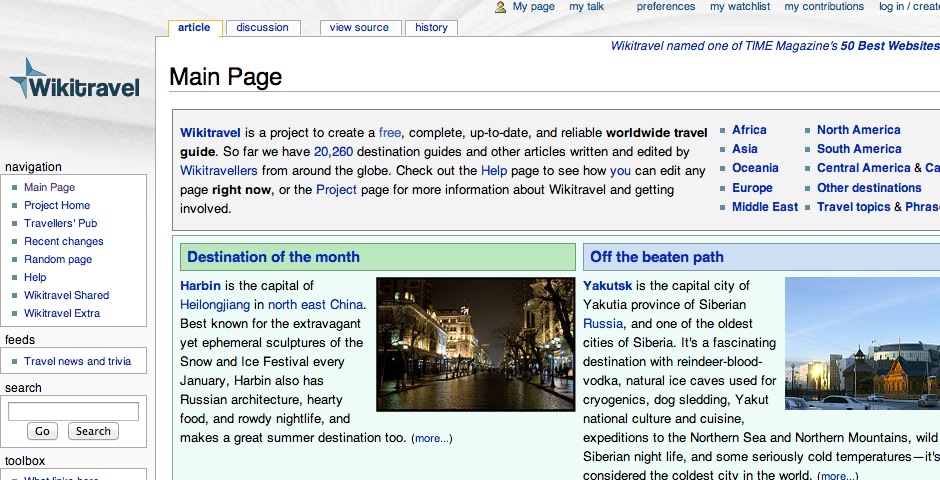The image size is (940, 480).
Task: Open Travellers' Pub link
Action: tap(61, 223)
